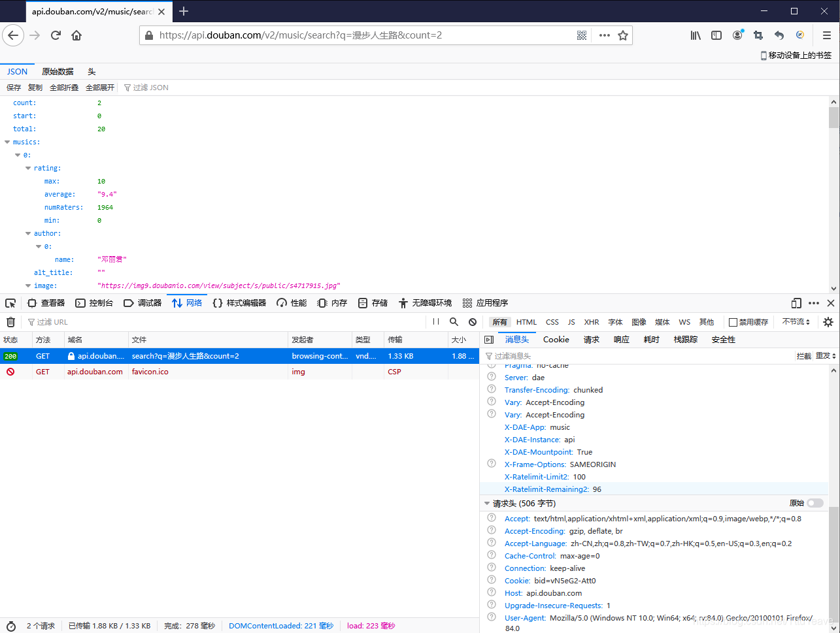This screenshot has height=633, width=840.
Task: Open a new tab with the plus button
Action: pyautogui.click(x=184, y=11)
